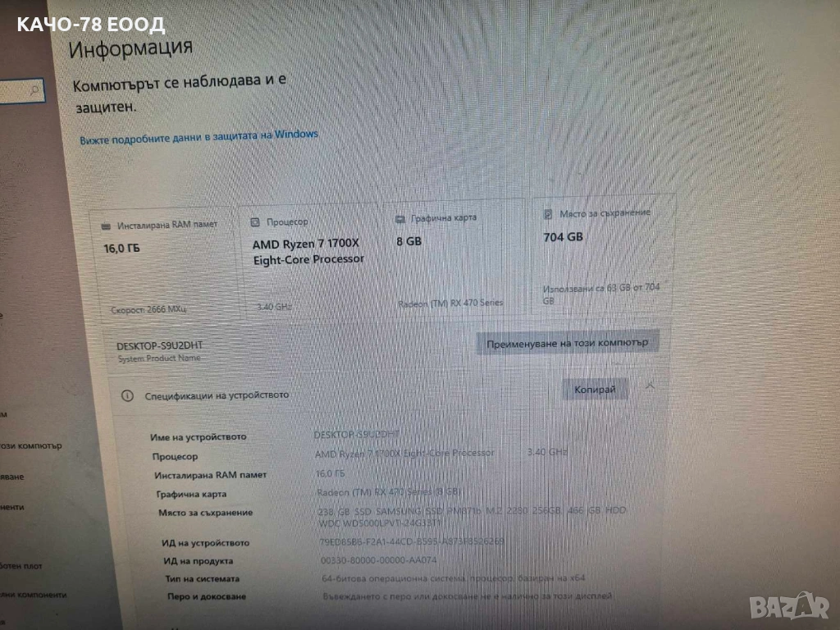Screen dimensions: 840x630
Task: Click the ИД на продукта value 00330-80000-00000-AA074
Action: click(379, 559)
